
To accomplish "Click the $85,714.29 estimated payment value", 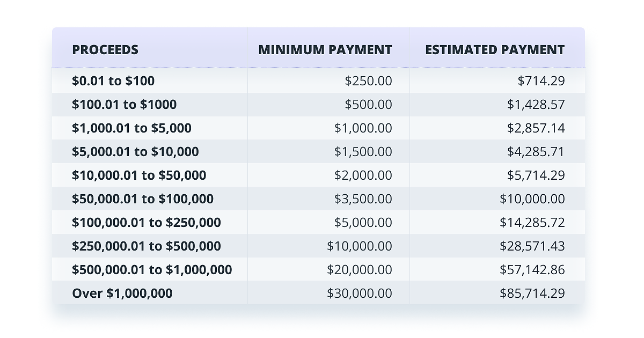I will [x=532, y=293].
